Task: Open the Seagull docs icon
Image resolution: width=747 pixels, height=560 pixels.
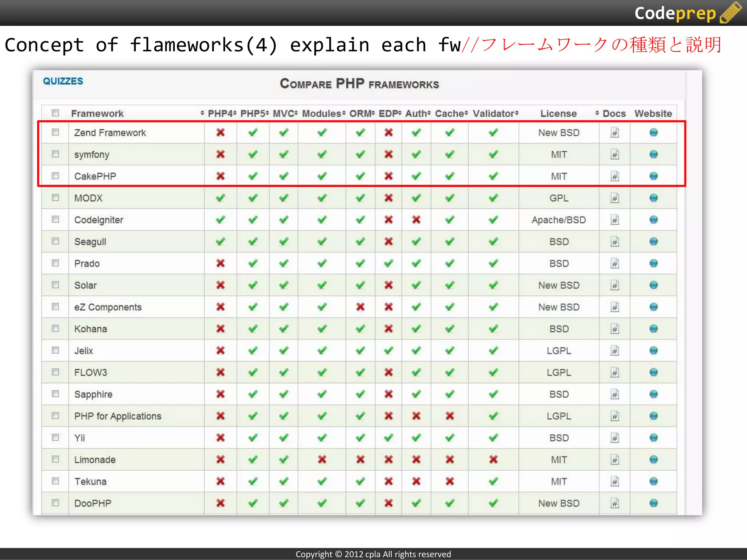Action: 615,242
